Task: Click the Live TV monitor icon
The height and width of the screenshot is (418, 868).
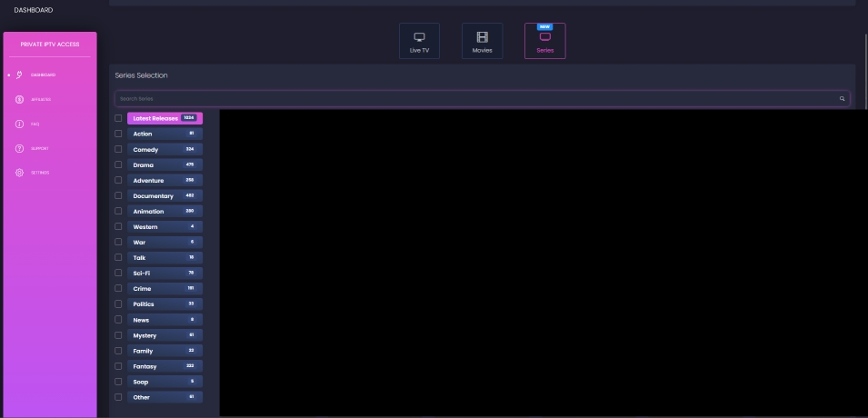Action: (x=419, y=37)
